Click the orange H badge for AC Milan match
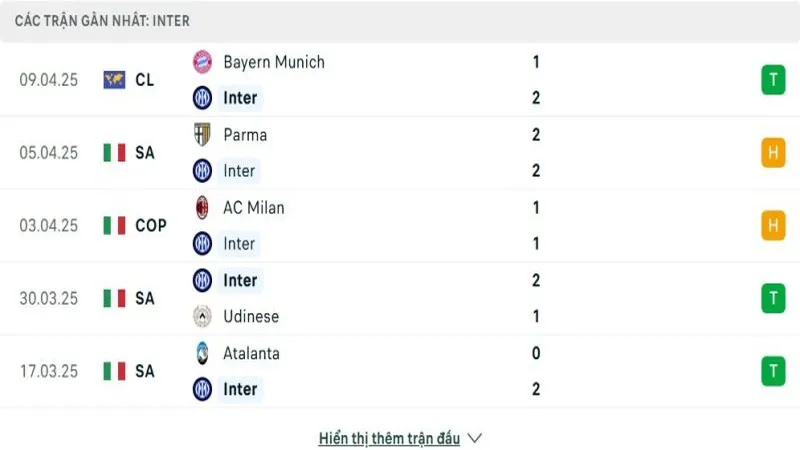 773,225
